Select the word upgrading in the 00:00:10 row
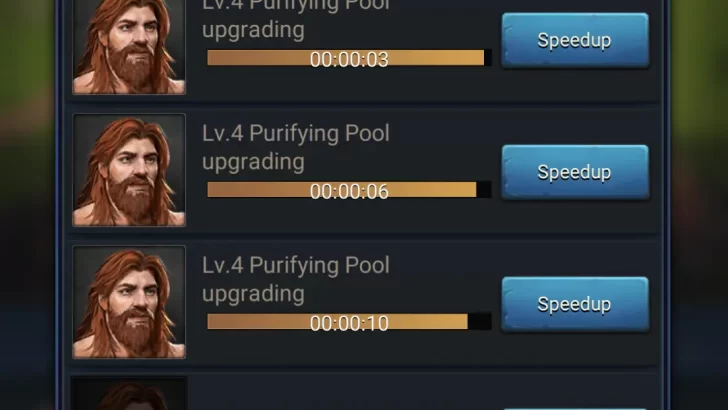Viewport: 728px width, 410px height. click(253, 295)
